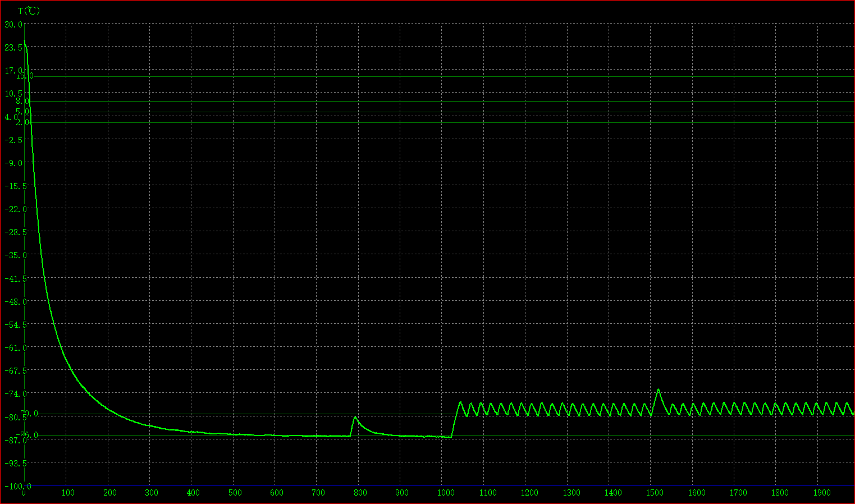Click the T(℃) axis title
Screen dimensions: 855x504
pos(29,11)
